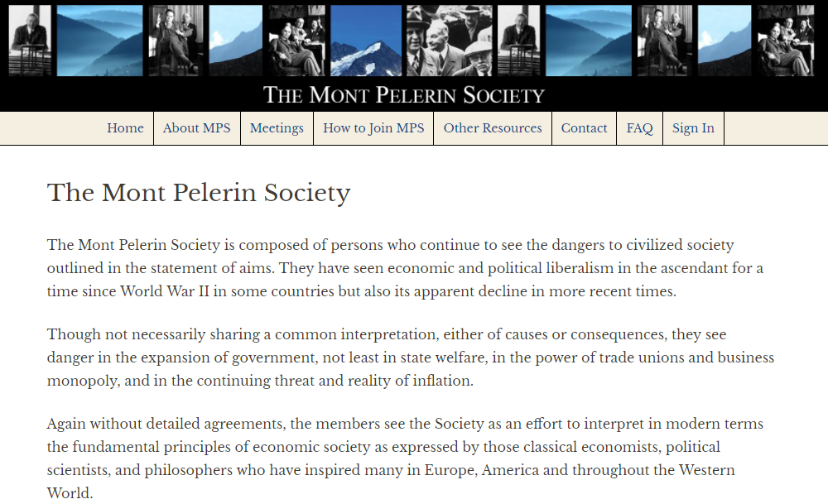Click the rightmost black-and-white banner photo

[785, 41]
